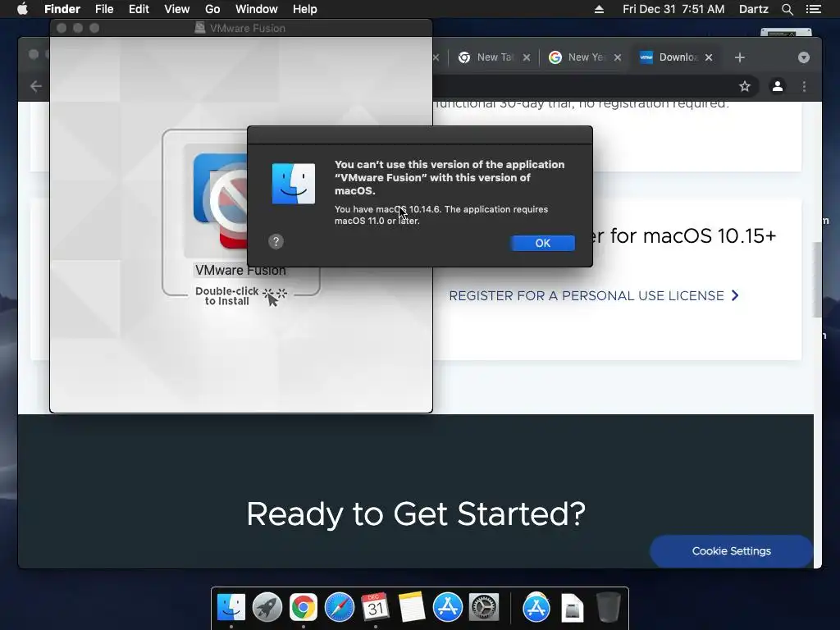Click the eject icon in the menu bar

coord(599,9)
